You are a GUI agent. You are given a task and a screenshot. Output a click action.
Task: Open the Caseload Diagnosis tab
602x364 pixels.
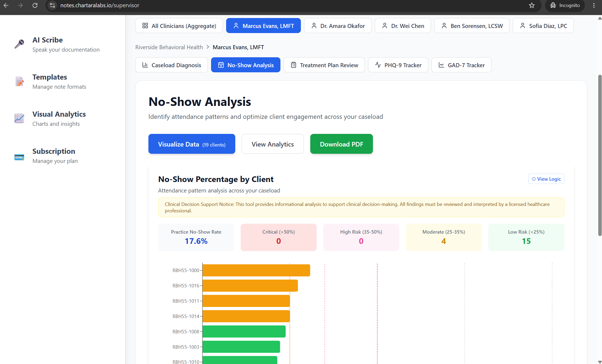coord(172,65)
